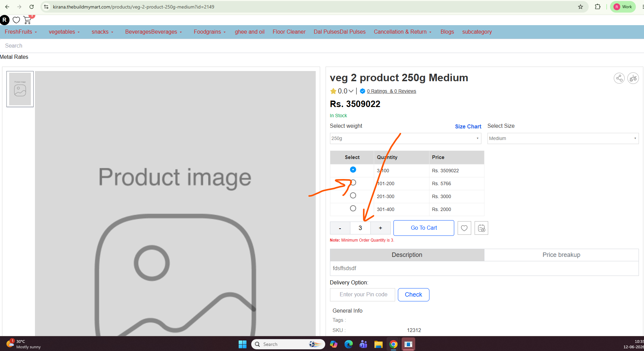This screenshot has height=351, width=644.
Task: Click the Check pin code button
Action: pyautogui.click(x=413, y=295)
